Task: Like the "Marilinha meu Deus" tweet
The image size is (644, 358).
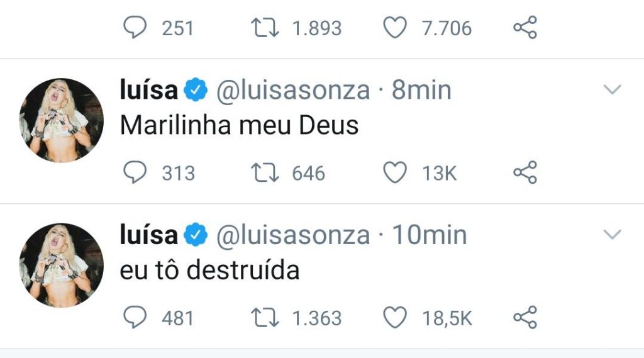Action: point(395,172)
